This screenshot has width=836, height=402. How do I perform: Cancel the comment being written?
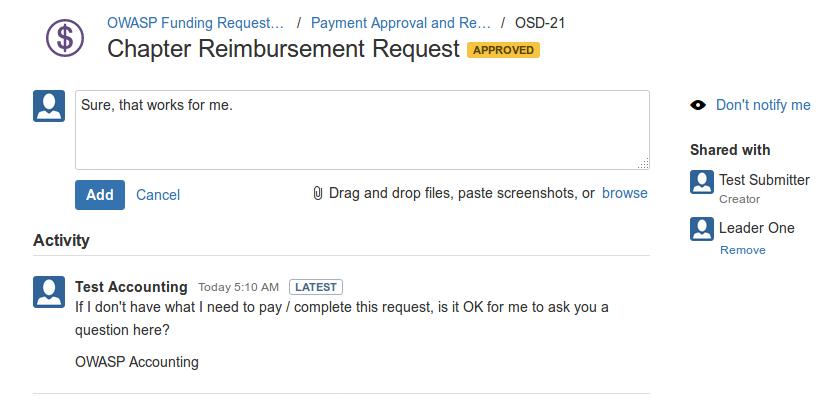[x=158, y=195]
